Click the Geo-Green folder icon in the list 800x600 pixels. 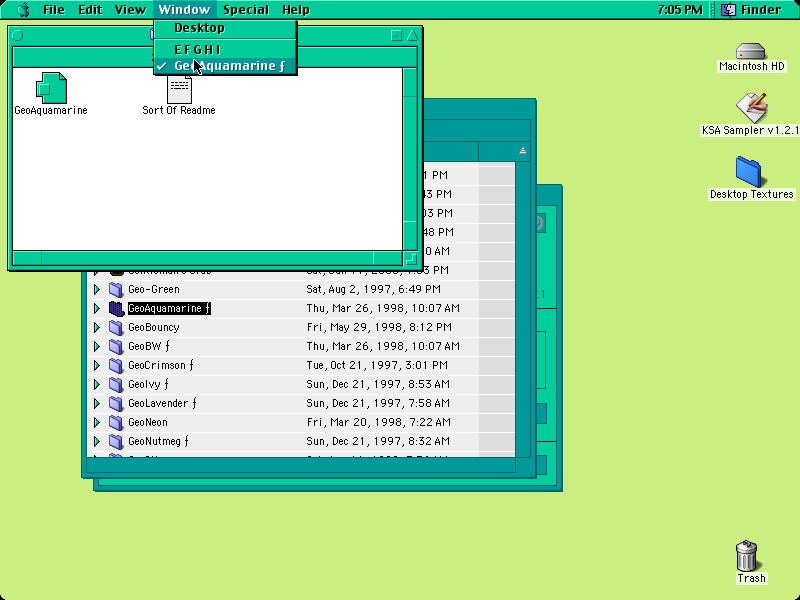pyautogui.click(x=116, y=289)
